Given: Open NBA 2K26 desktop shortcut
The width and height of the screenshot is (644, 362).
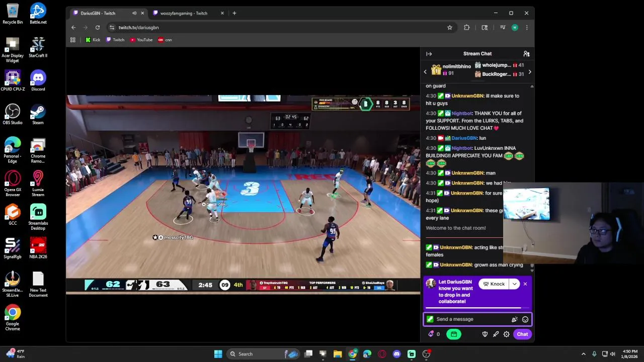Looking at the screenshot, I should tap(38, 248).
